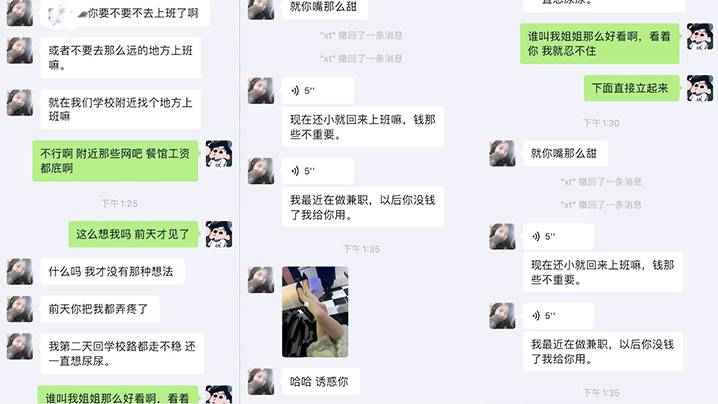Select the green '谁叫我姐姐那么好看啊' bubble in right column

[599, 44]
